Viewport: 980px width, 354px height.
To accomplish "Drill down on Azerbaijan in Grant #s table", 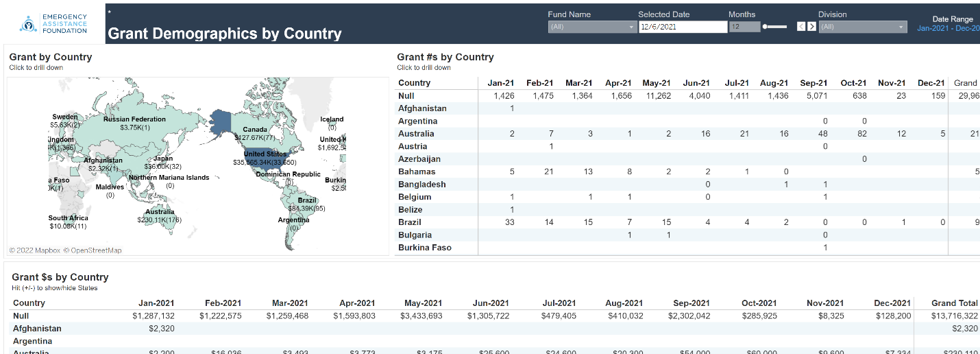I will pyautogui.click(x=419, y=159).
